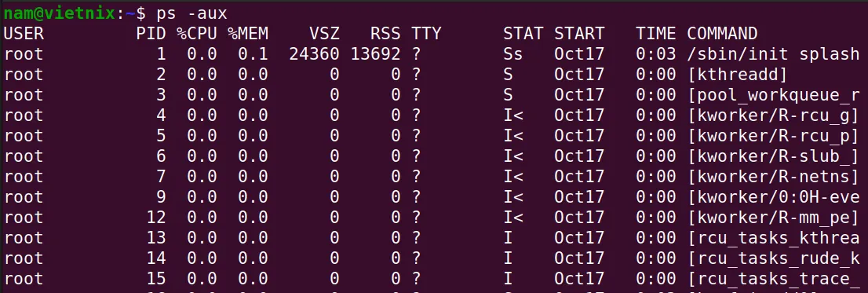
Task: Click the 'root' user in the init row
Action: [x=24, y=54]
